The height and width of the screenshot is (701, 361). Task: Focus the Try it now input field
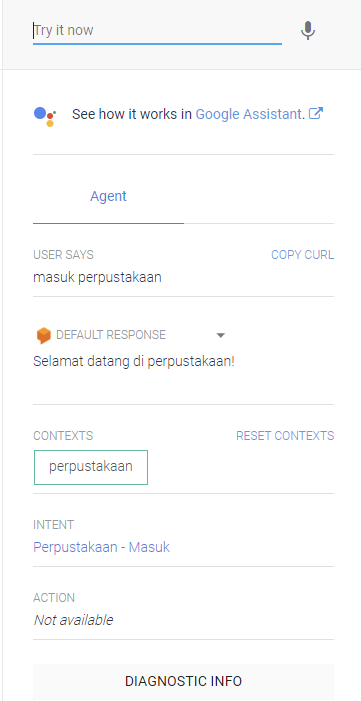click(157, 31)
